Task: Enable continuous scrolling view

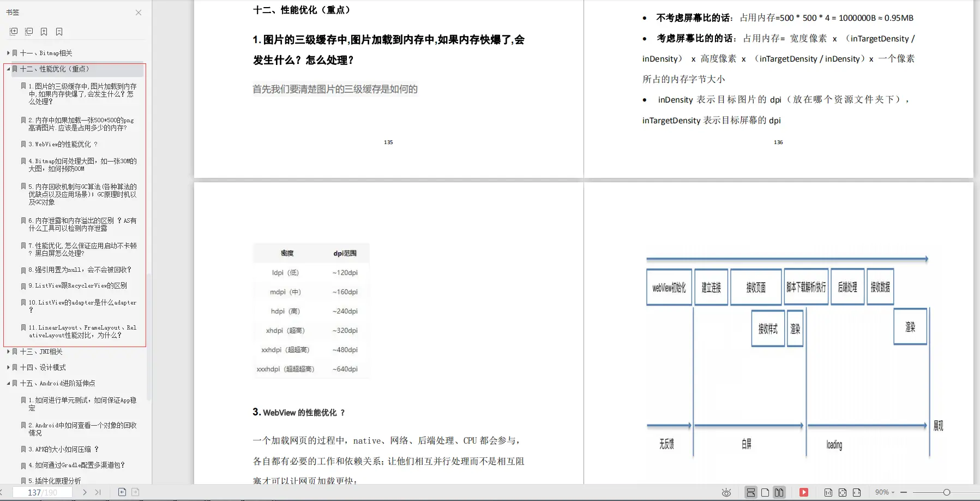Action: pos(751,492)
